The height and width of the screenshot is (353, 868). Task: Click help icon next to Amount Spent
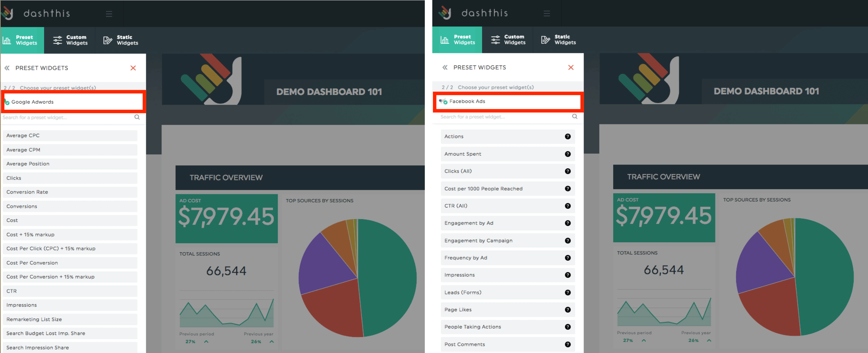point(568,154)
